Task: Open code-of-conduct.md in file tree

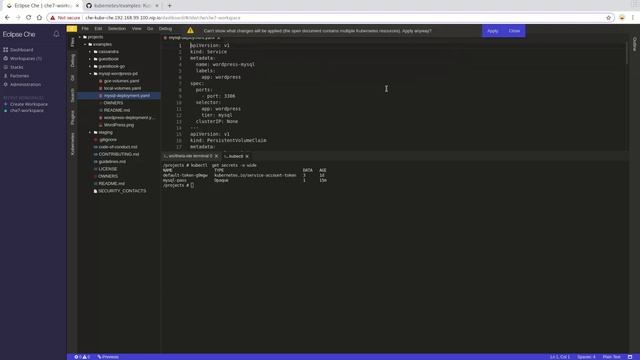Action: (x=118, y=147)
